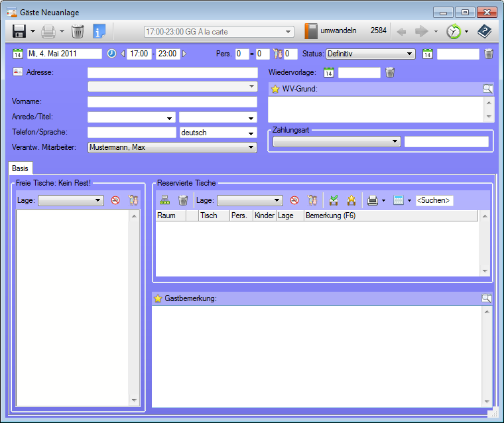Click the save disk icon in toolbar
This screenshot has height=423, width=504.
pos(19,31)
